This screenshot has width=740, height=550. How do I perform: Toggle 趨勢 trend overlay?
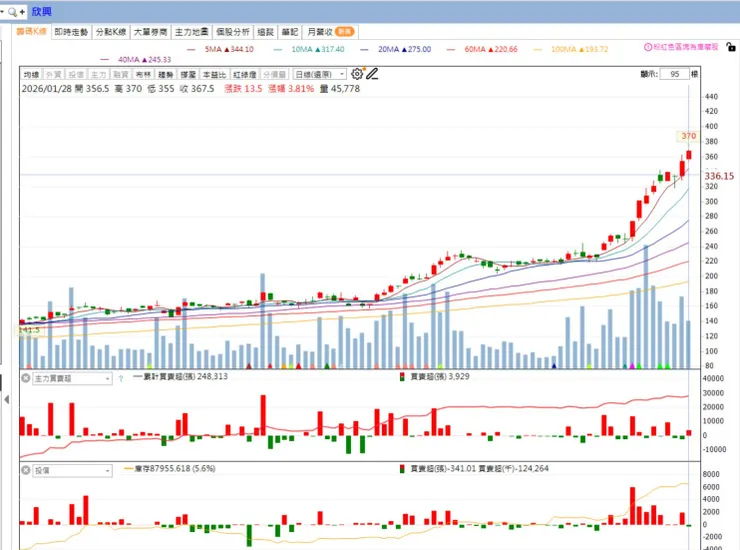165,75
